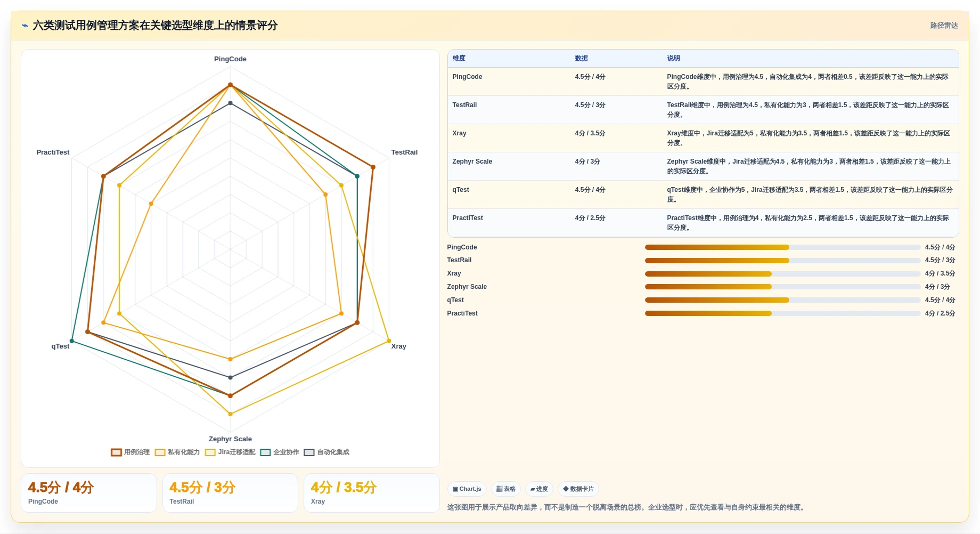This screenshot has height=534, width=980.
Task: Select the Zephyr Scale table row
Action: point(703,166)
